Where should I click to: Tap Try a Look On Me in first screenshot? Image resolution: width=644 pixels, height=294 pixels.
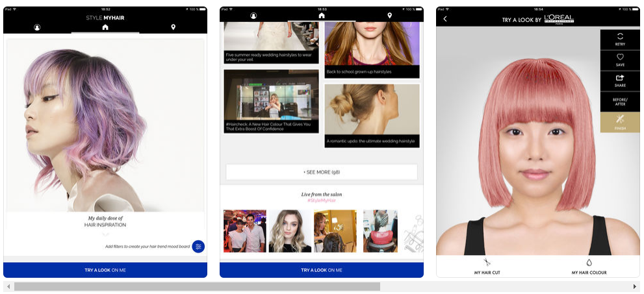[105, 270]
